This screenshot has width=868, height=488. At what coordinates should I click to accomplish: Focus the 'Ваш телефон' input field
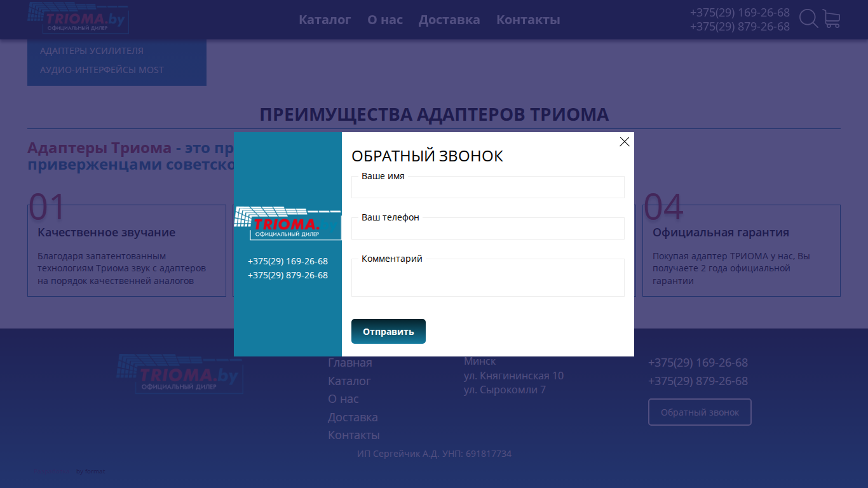coord(488,228)
